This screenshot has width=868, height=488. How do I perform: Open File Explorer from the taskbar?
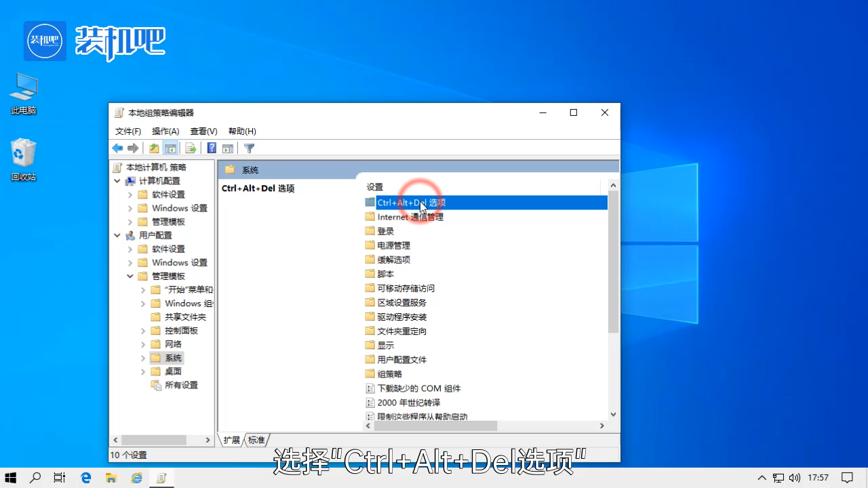111,477
